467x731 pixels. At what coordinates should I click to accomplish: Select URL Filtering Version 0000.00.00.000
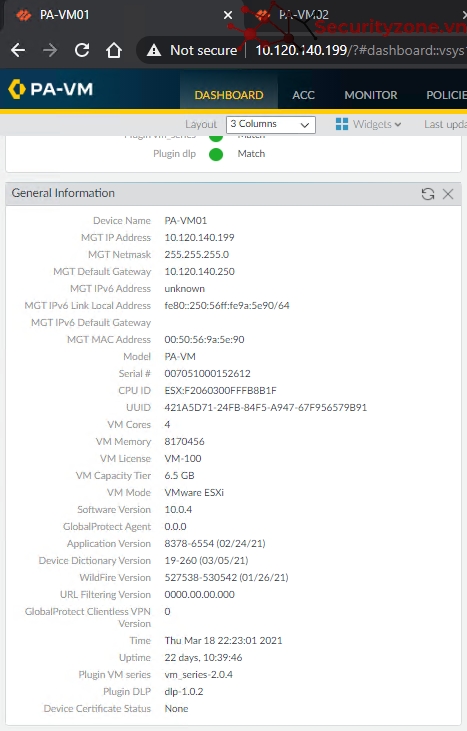click(199, 595)
